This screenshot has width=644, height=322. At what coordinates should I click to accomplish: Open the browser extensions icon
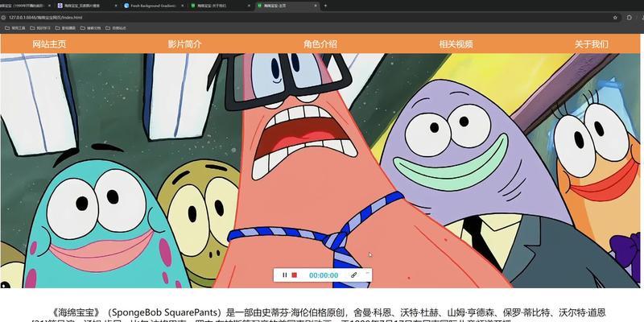(629, 18)
